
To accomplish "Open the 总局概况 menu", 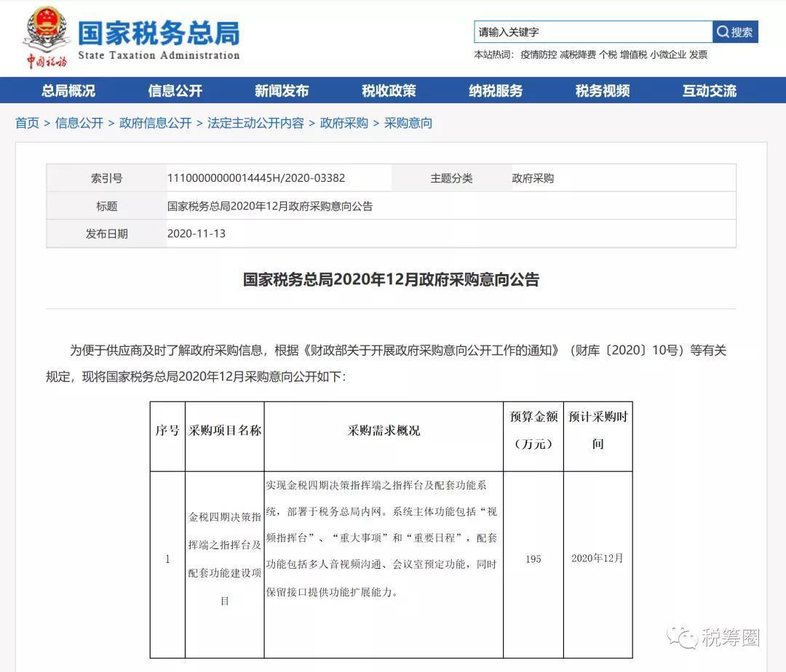I will click(x=68, y=91).
